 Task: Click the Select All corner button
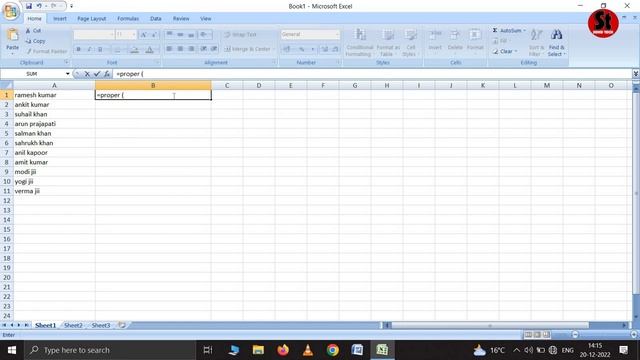(x=7, y=85)
